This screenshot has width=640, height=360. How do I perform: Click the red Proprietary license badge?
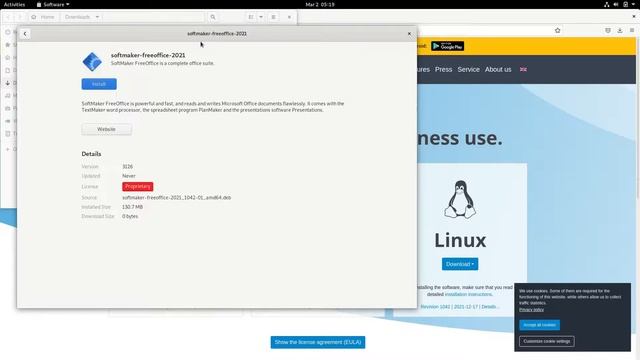tap(138, 187)
